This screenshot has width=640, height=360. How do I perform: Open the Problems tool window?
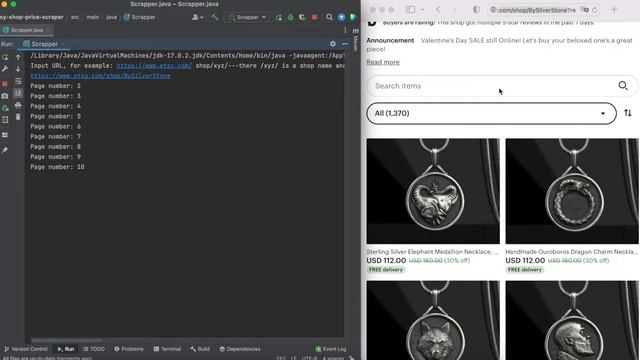pos(129,349)
